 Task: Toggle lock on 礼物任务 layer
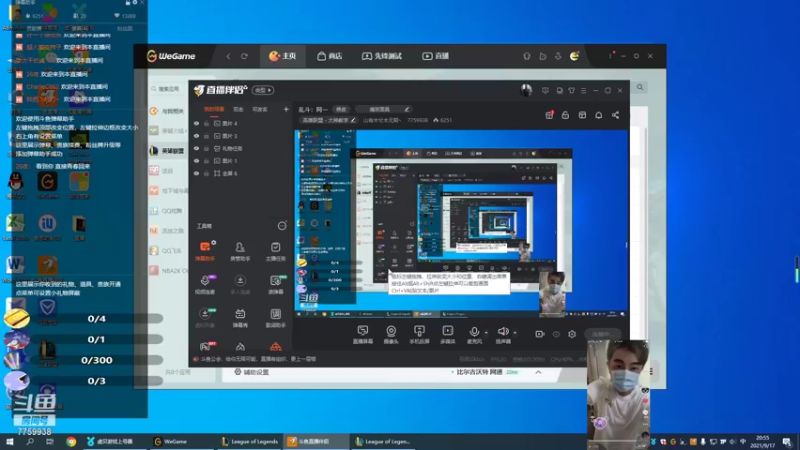click(207, 148)
